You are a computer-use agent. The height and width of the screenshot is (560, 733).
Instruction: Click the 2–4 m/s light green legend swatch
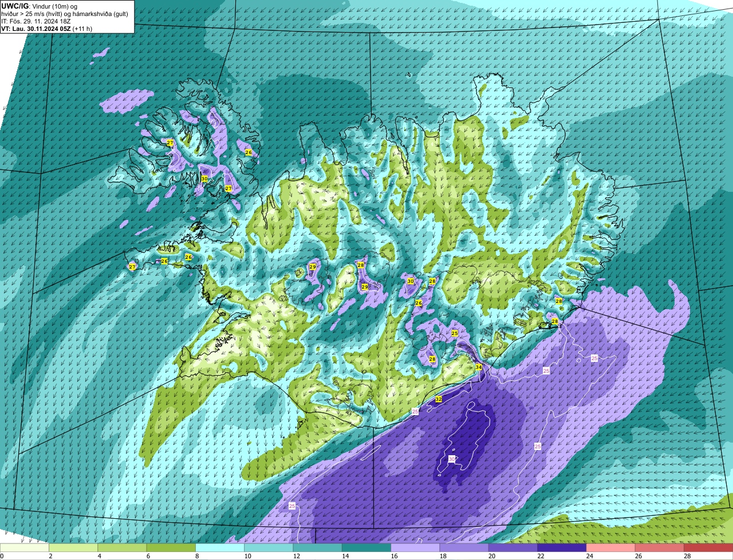(x=73, y=548)
